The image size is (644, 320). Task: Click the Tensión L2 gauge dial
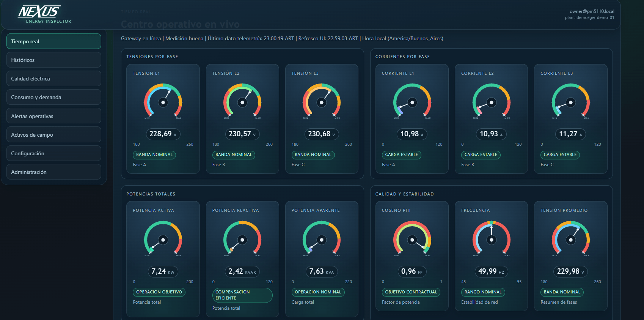click(x=242, y=101)
